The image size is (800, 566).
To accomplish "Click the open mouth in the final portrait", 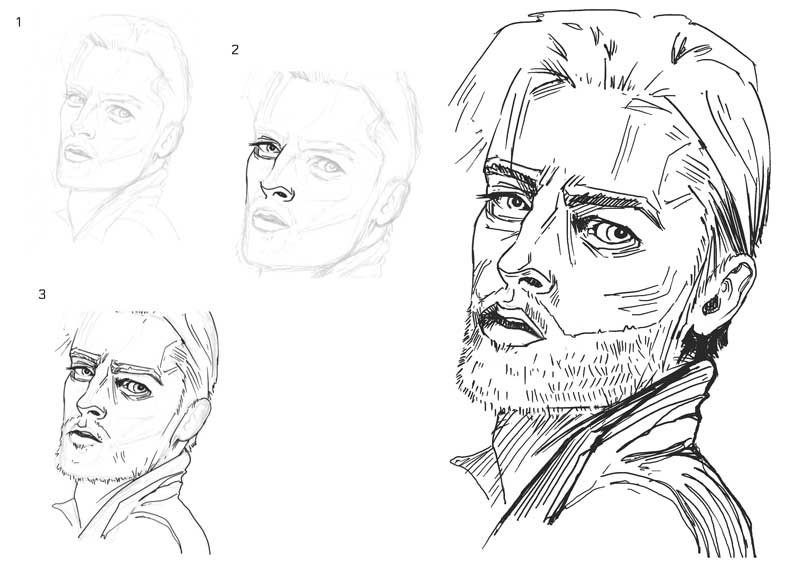I will click(x=512, y=325).
